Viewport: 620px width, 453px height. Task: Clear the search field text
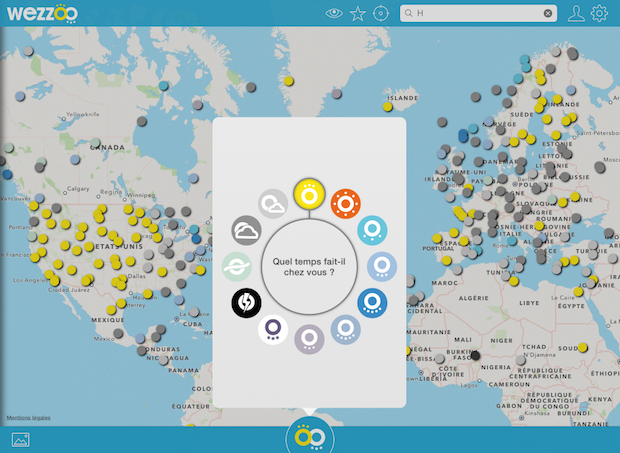(x=548, y=14)
